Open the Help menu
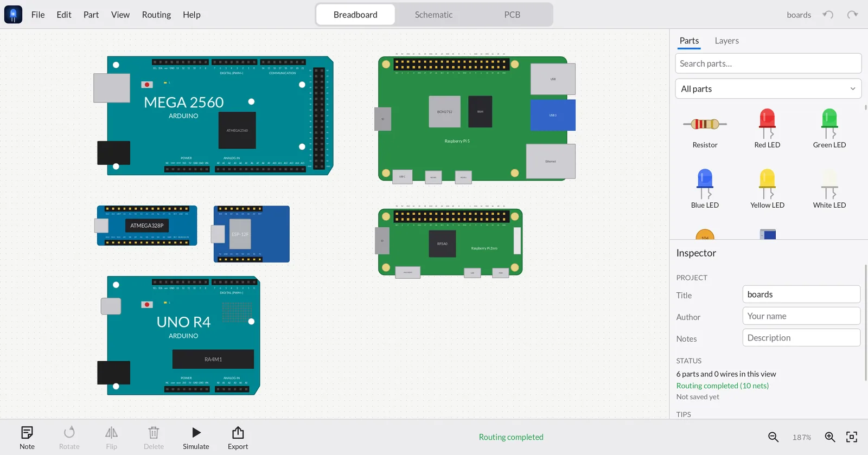 tap(192, 15)
